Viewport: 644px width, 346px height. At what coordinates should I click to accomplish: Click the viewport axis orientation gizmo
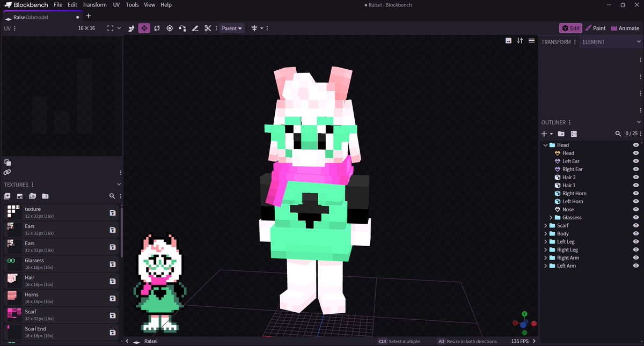[x=524, y=323]
